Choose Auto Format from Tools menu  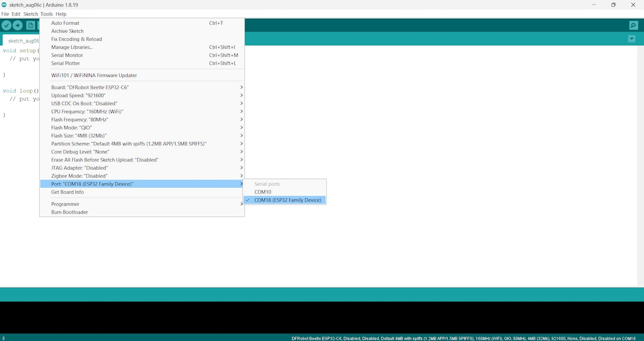point(142,23)
